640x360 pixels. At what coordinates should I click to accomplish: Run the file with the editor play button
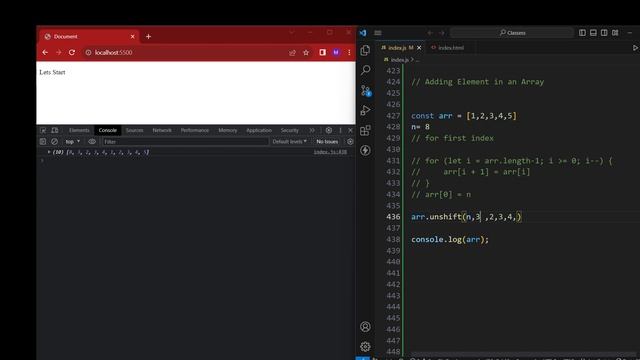point(635,48)
